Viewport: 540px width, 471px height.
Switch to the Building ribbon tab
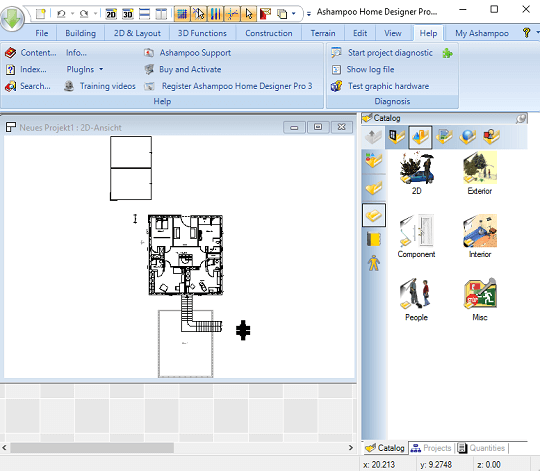click(81, 33)
